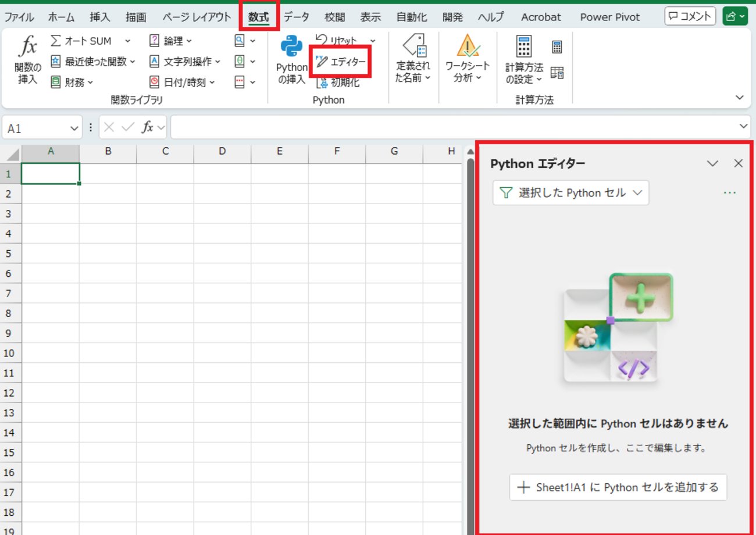Switch to the Power Pivot tab
Image resolution: width=756 pixels, height=535 pixels.
[x=609, y=17]
